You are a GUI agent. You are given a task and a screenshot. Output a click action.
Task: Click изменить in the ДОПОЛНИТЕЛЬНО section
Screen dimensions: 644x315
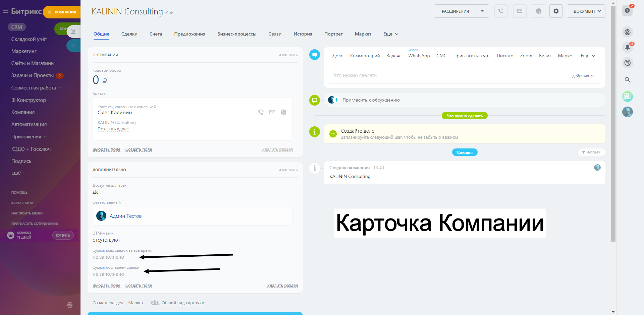pos(288,170)
